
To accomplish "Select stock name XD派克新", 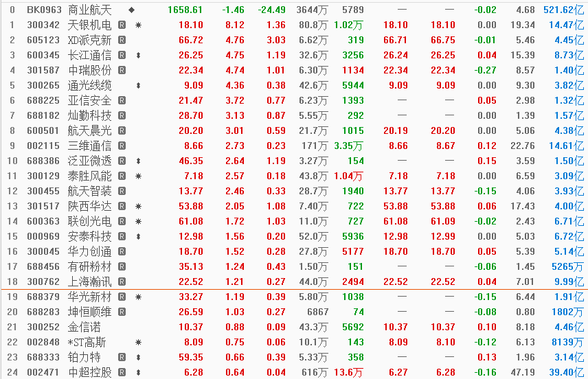I will click(x=89, y=40).
